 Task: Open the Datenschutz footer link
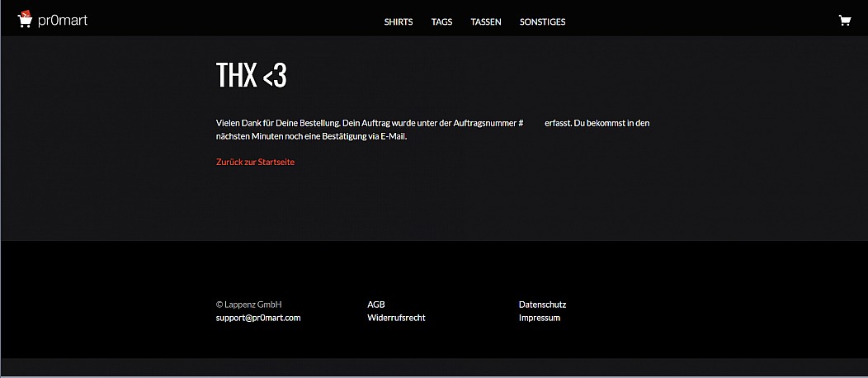[543, 305]
